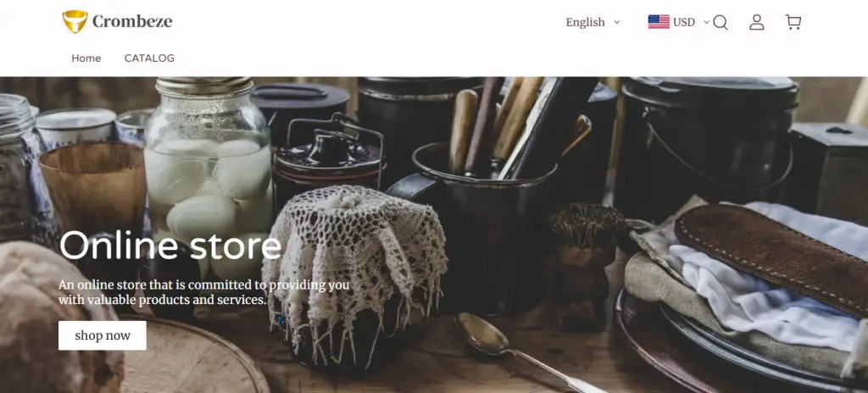Screen dimensions: 868x393
Task: Click the Online store banner heading
Action: (x=170, y=245)
